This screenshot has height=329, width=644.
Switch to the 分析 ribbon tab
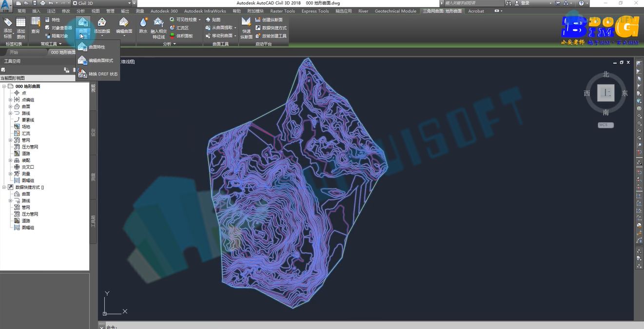(x=81, y=11)
